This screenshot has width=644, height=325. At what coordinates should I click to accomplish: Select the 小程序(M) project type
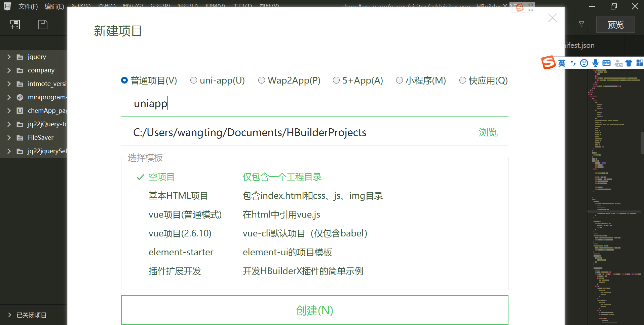pos(400,80)
